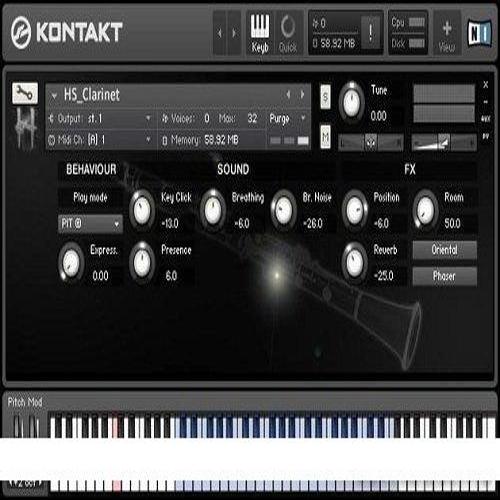
Task: Go to next instrument arrow beside HS_Clarinet
Action: [302, 95]
